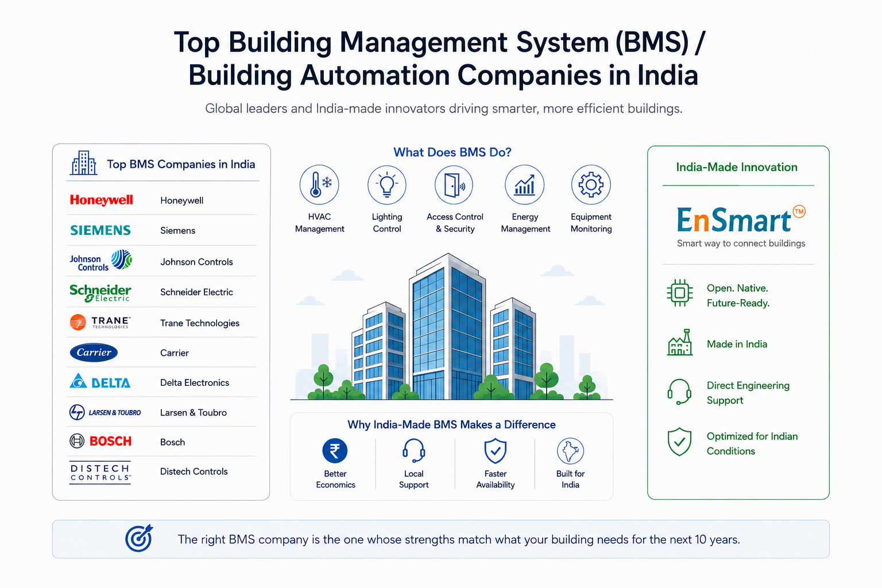Viewport: 882px width, 588px height.
Task: Select the Bosch company name text
Action: click(173, 442)
